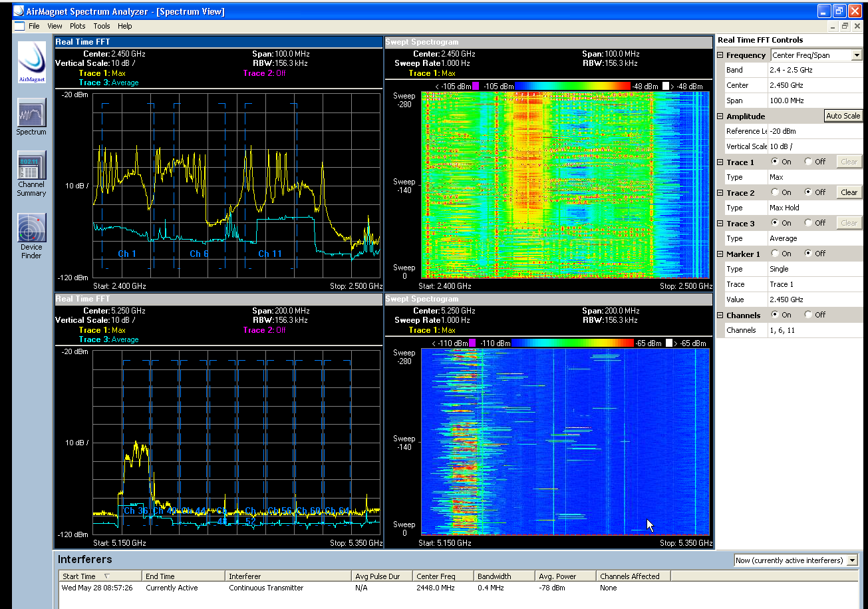
Task: Collapse the Frequency section
Action: pos(720,55)
